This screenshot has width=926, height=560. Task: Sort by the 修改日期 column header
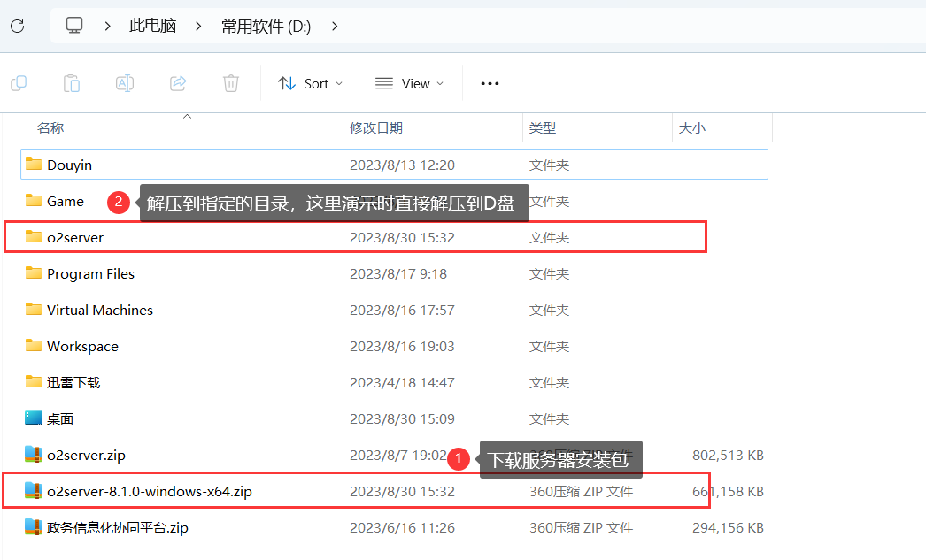pos(376,128)
